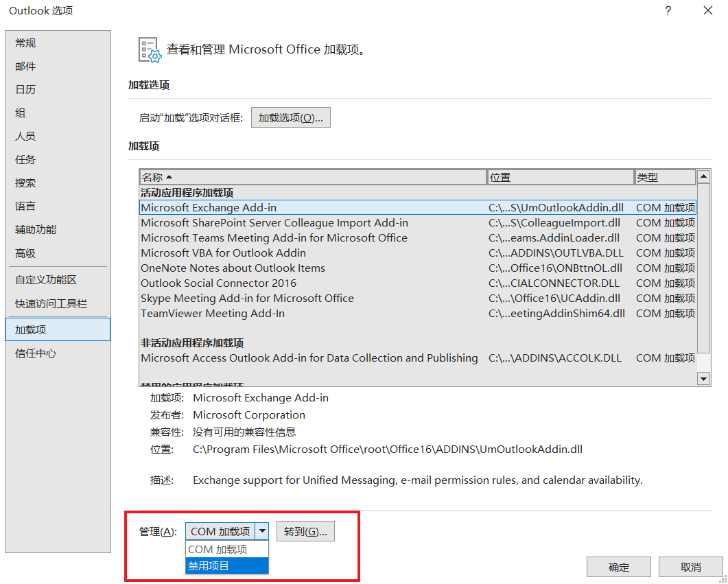Click the add-ins gear header icon
The height and width of the screenshot is (584, 728).
pos(149,50)
